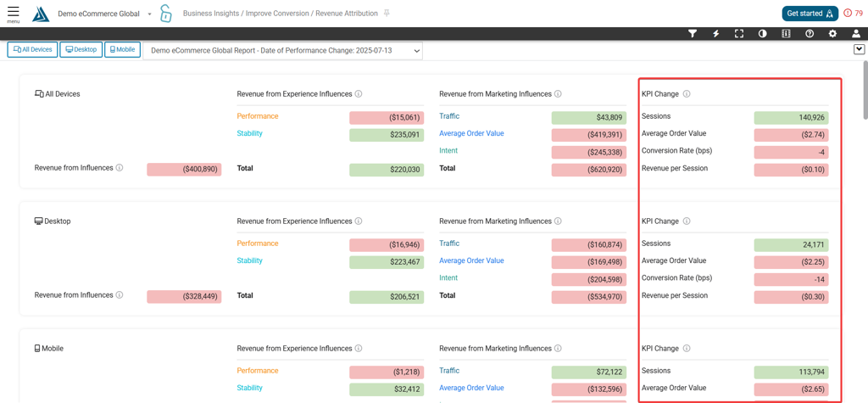Screen dimensions: 868x403
Task: Open the info guide book icon
Action: (786, 34)
